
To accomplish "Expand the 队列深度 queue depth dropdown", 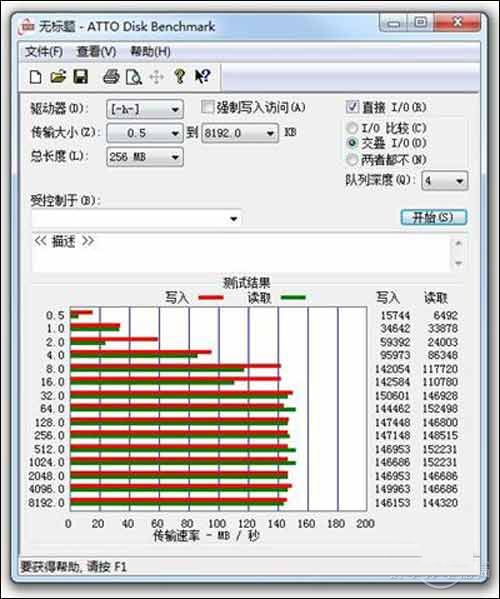I will tap(445, 180).
